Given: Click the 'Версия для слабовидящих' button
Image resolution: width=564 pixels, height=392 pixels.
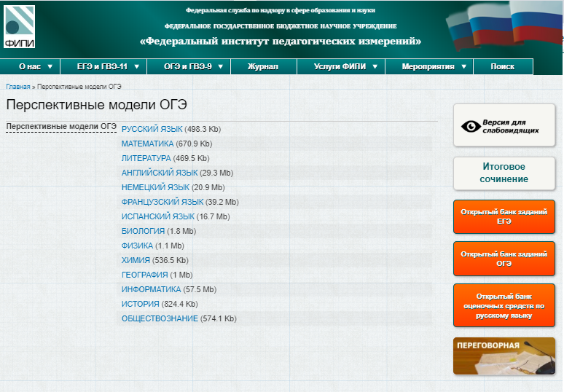Looking at the screenshot, I should click(504, 125).
